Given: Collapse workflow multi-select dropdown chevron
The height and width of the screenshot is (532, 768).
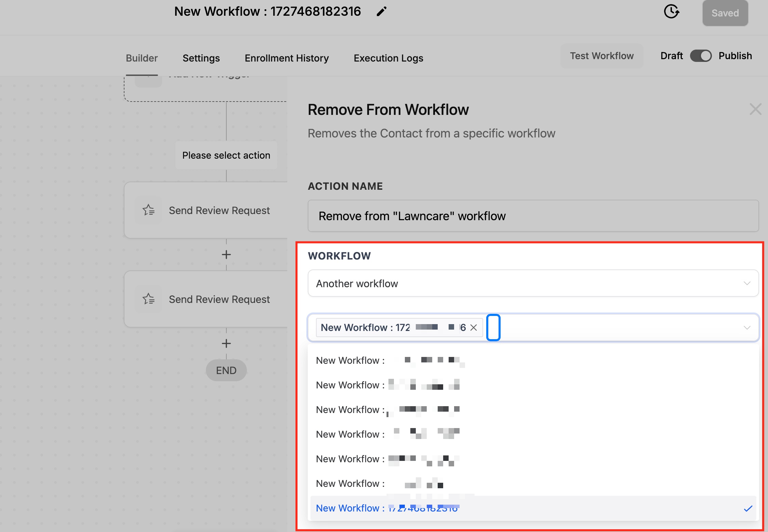Looking at the screenshot, I should 747,328.
